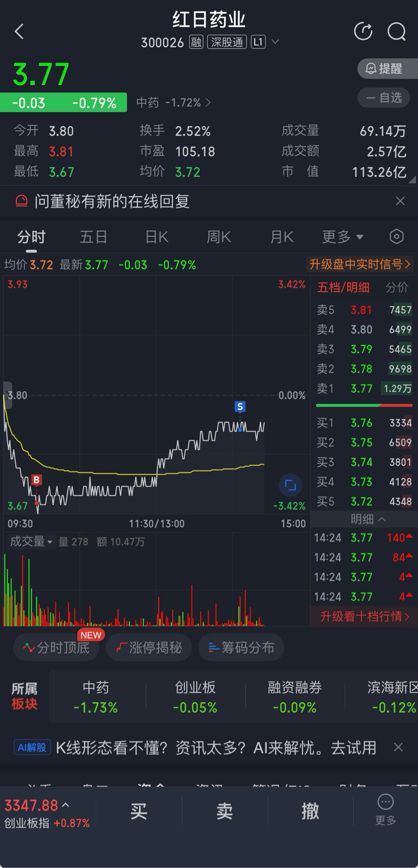The image size is (418, 868).
Task: Select the 分时 chart tab
Action: click(31, 237)
